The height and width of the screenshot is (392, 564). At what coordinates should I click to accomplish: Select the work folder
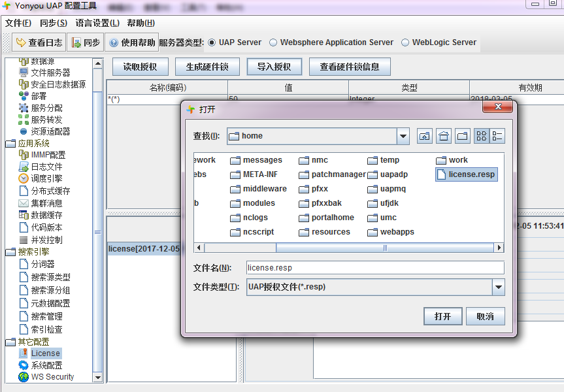click(x=452, y=160)
